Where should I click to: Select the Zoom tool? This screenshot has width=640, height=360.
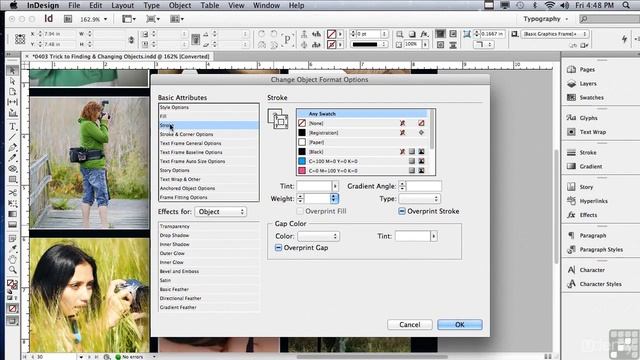pyautogui.click(x=13, y=270)
